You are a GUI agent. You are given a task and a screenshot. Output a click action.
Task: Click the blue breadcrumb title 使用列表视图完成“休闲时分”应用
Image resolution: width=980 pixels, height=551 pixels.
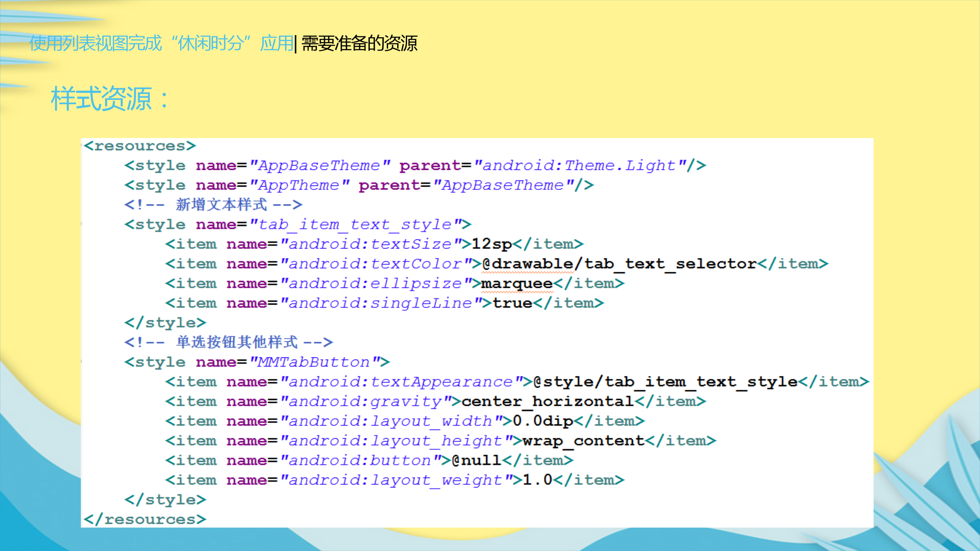tap(161, 43)
